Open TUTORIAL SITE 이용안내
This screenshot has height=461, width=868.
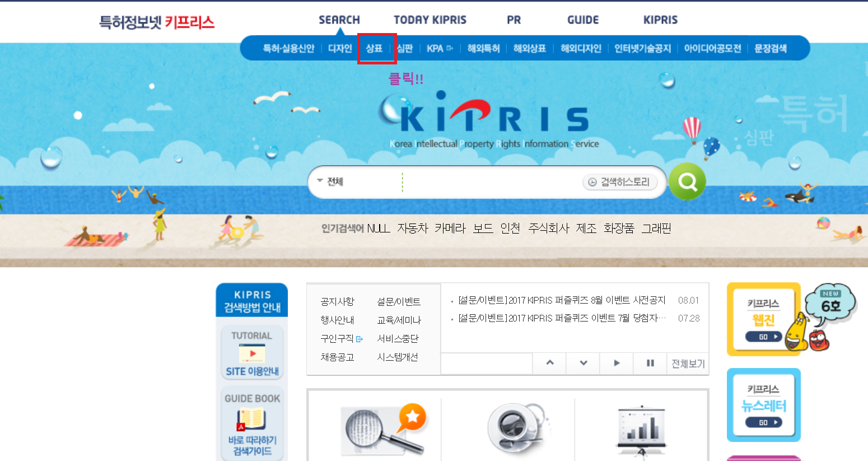pos(252,353)
